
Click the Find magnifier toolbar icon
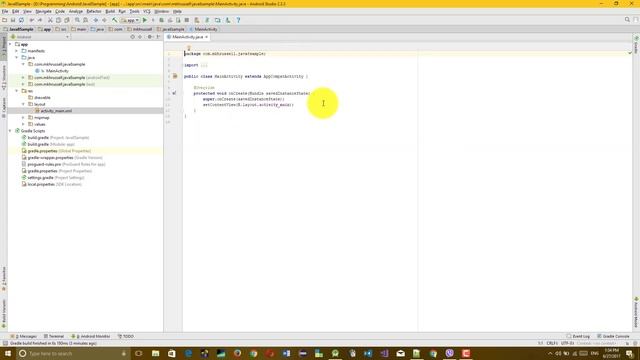[x=77, y=20]
